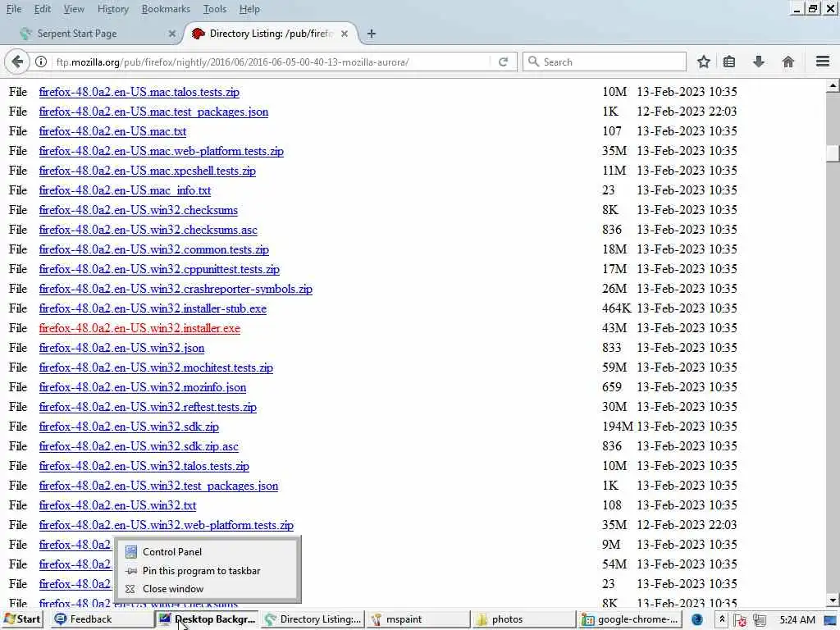Switch to google-chrome taskbar button

click(629, 619)
